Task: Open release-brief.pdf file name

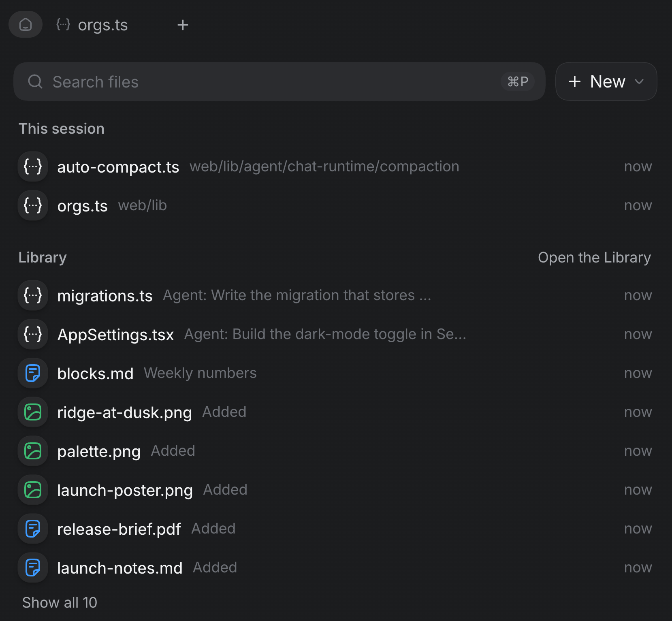Action: tap(119, 529)
